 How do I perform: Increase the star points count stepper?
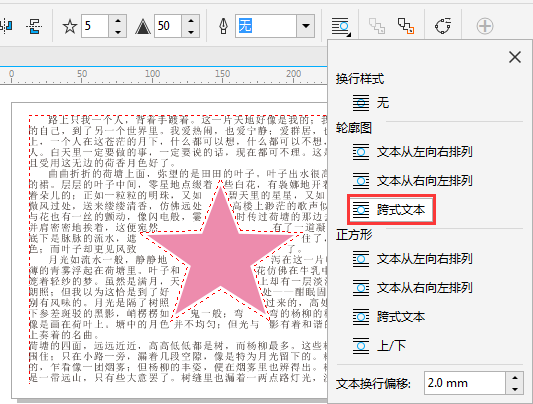[x=118, y=20]
